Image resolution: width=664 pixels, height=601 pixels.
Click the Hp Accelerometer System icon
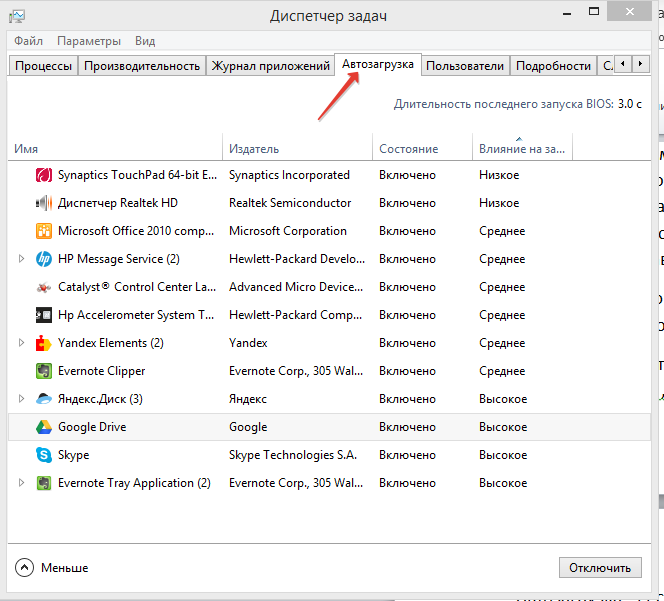pyautogui.click(x=44, y=315)
